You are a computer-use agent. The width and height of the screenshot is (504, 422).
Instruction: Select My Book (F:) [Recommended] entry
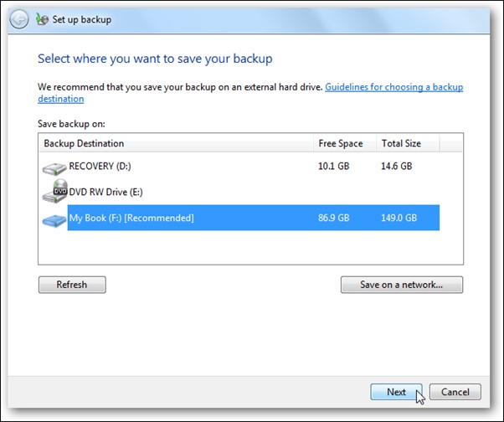[x=131, y=219]
